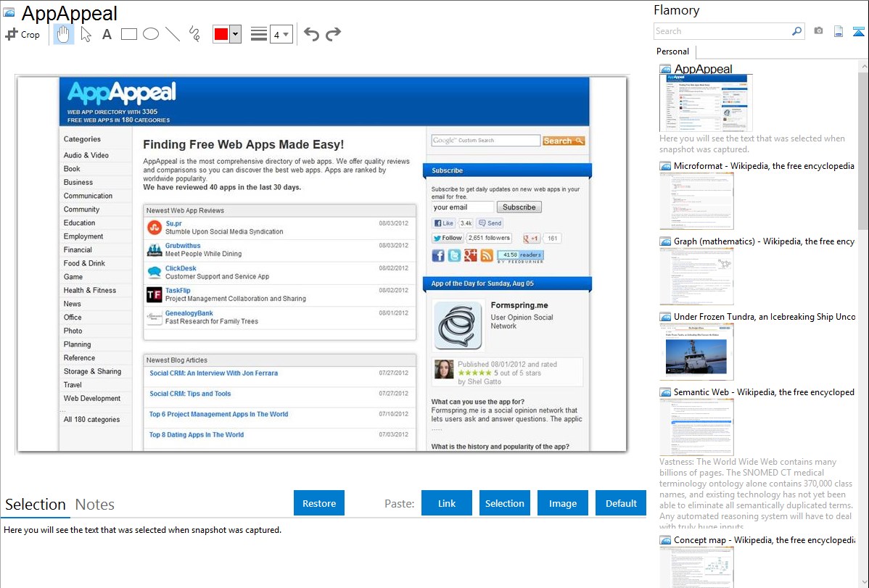
Task: Click the AppAppeal logo in the preview
Action: pos(121,93)
